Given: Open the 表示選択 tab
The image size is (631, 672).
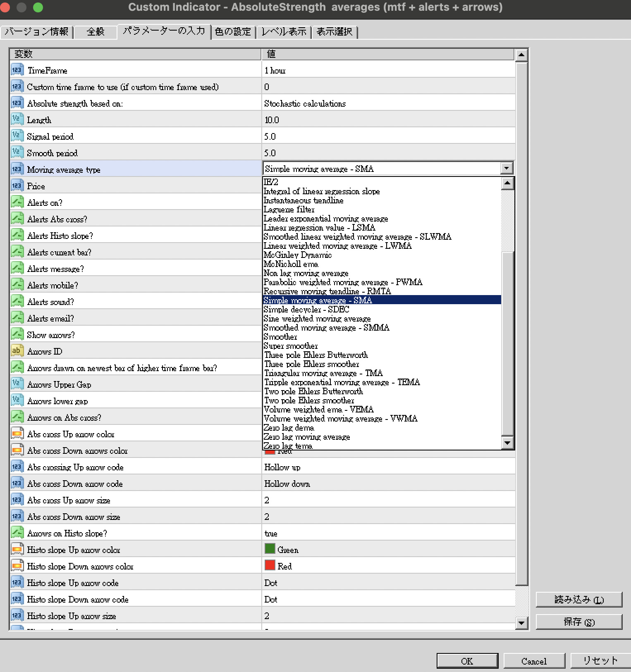Looking at the screenshot, I should 334,31.
